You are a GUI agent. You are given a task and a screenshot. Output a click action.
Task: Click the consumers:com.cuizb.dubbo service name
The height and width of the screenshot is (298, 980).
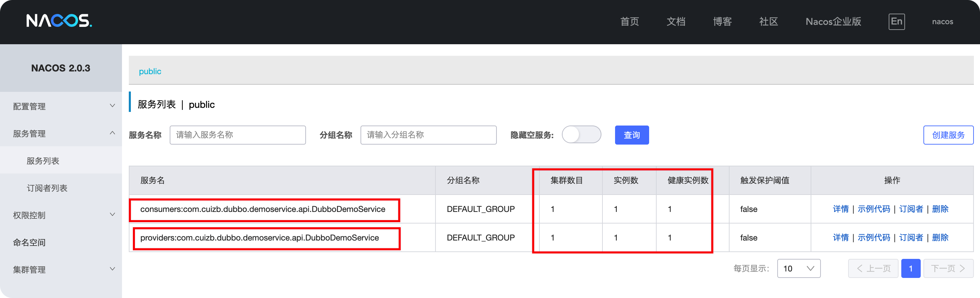click(x=262, y=209)
